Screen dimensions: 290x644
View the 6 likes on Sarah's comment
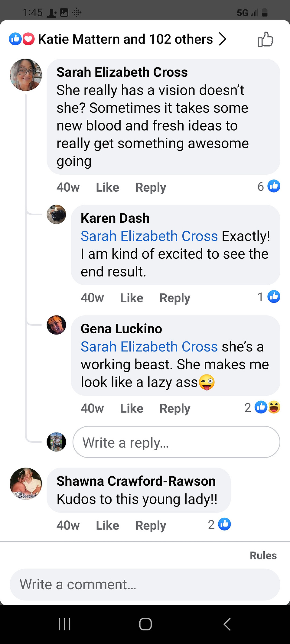tap(269, 186)
